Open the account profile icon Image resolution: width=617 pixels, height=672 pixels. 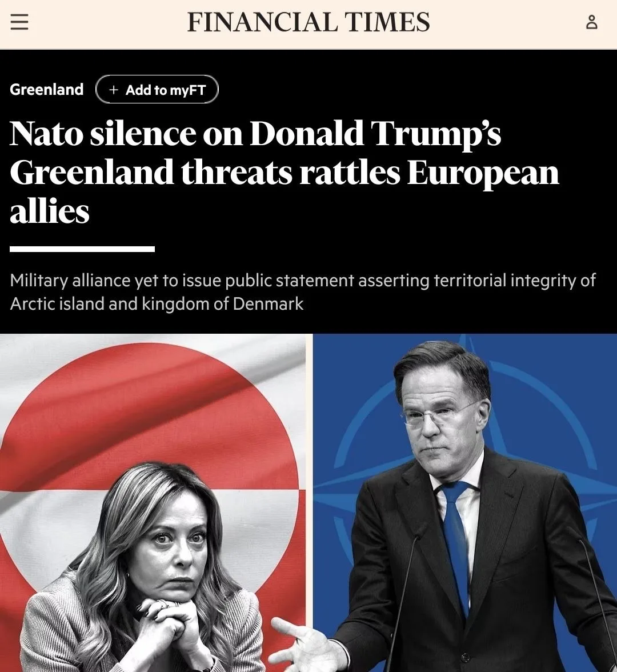(x=592, y=22)
